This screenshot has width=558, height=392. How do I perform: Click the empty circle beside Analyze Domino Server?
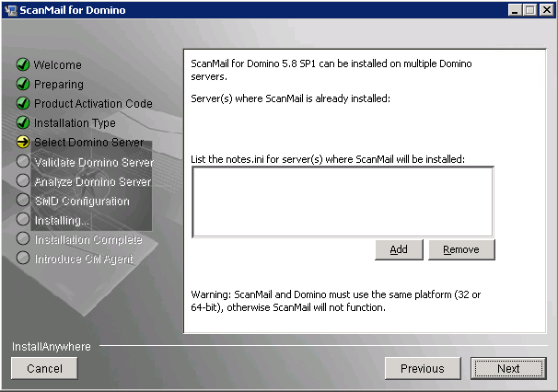[x=23, y=181]
